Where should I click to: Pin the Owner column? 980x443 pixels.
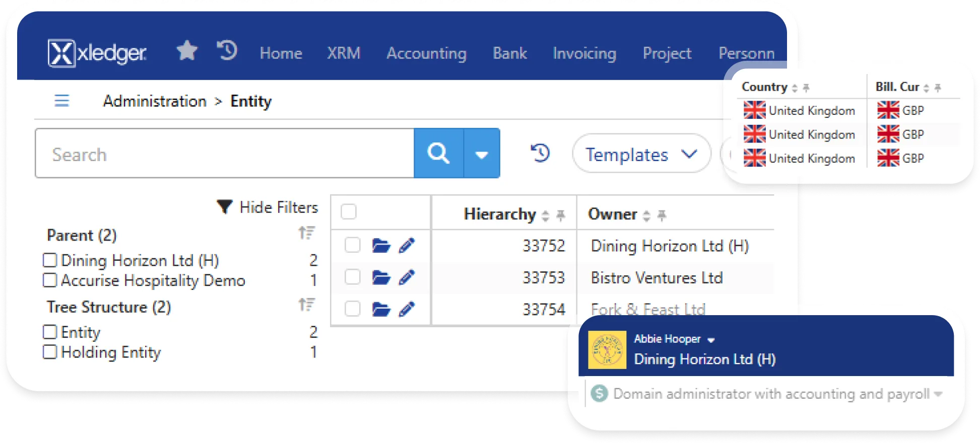(x=662, y=215)
